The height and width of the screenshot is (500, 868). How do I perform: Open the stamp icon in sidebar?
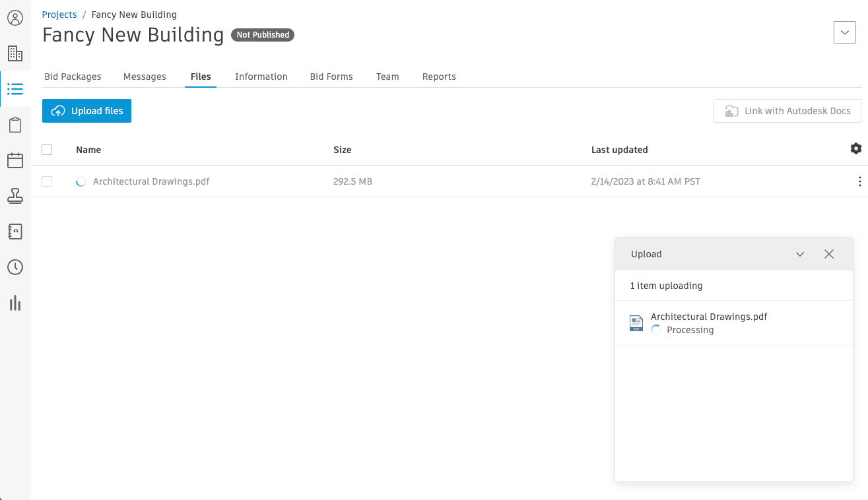pos(15,196)
